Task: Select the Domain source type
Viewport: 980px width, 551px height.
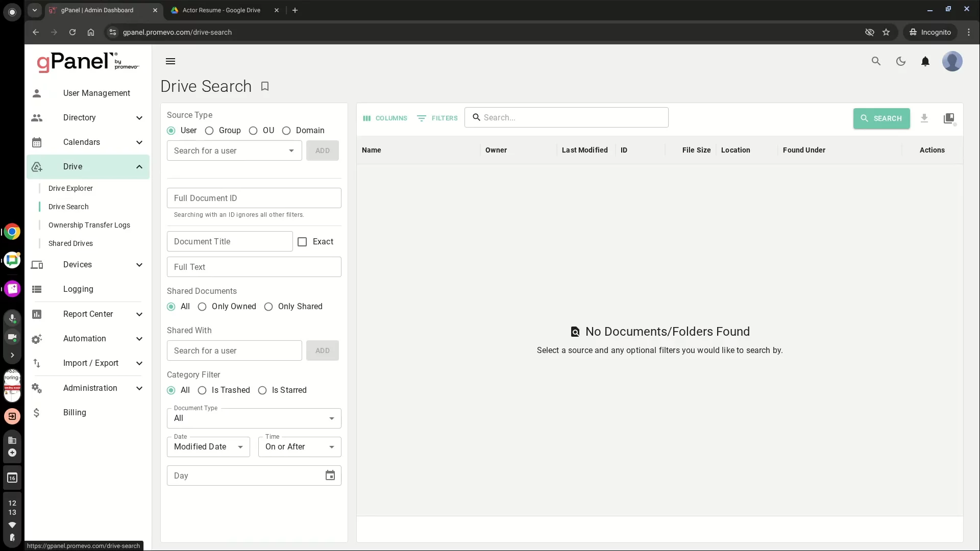Action: click(x=286, y=131)
